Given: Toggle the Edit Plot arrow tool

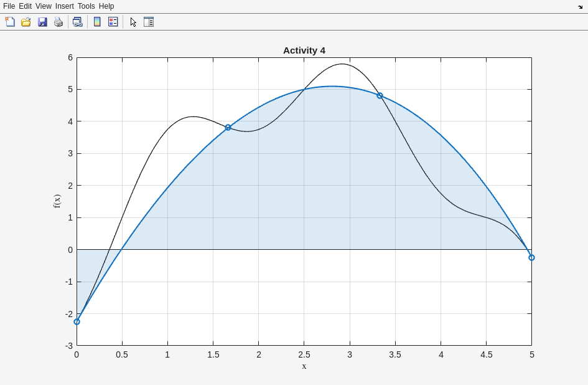Looking at the screenshot, I should (133, 22).
